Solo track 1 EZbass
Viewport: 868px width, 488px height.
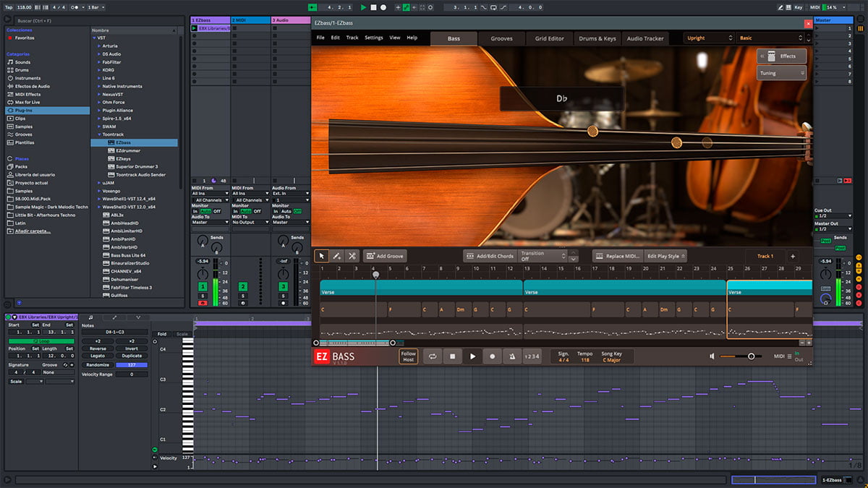pos(203,296)
